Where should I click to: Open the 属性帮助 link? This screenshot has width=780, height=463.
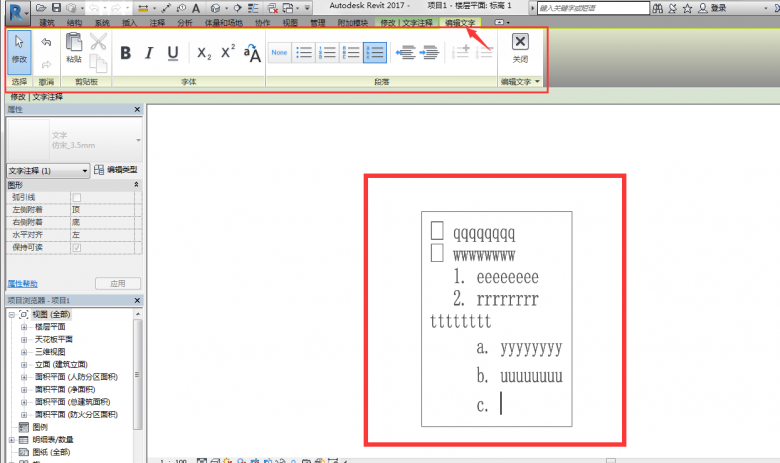point(23,284)
